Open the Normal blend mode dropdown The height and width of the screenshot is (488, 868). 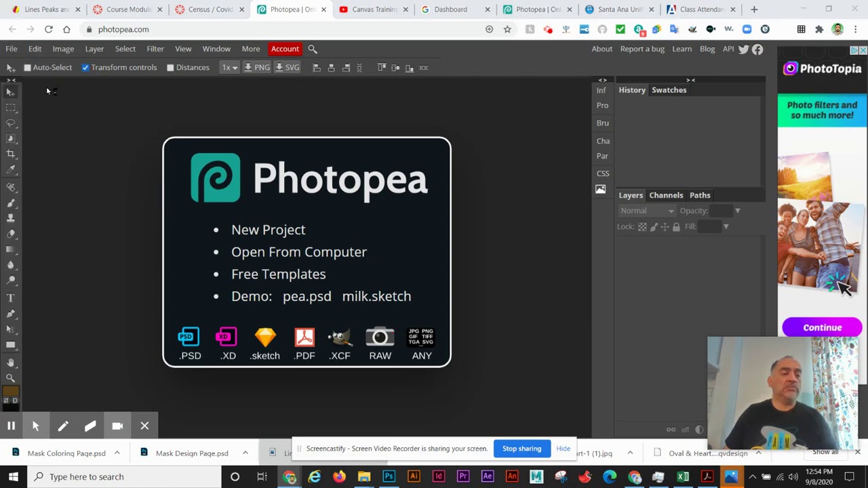(647, 211)
